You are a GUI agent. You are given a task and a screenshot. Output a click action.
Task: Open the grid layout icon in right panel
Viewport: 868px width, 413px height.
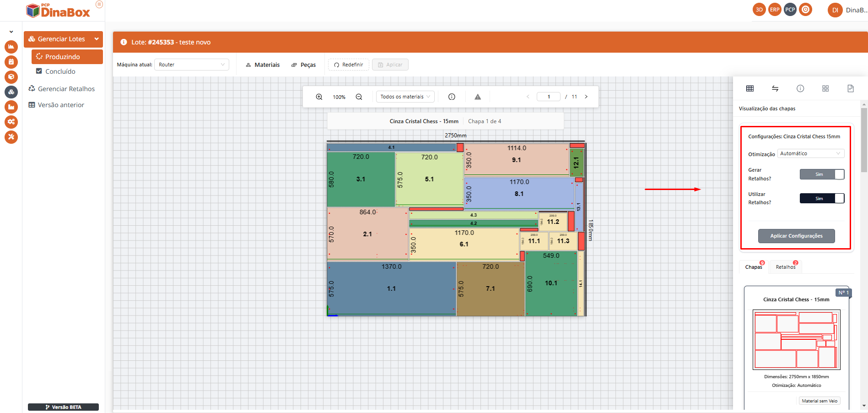coord(825,88)
